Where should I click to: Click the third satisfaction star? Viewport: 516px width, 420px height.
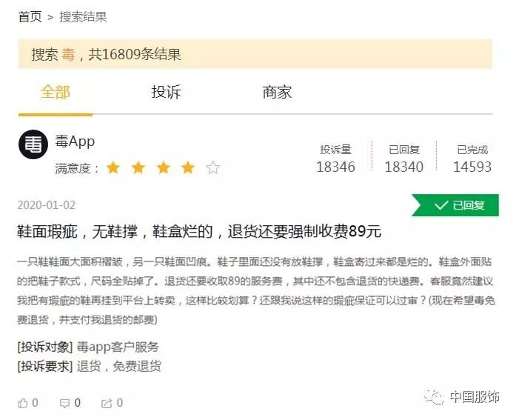[163, 168]
